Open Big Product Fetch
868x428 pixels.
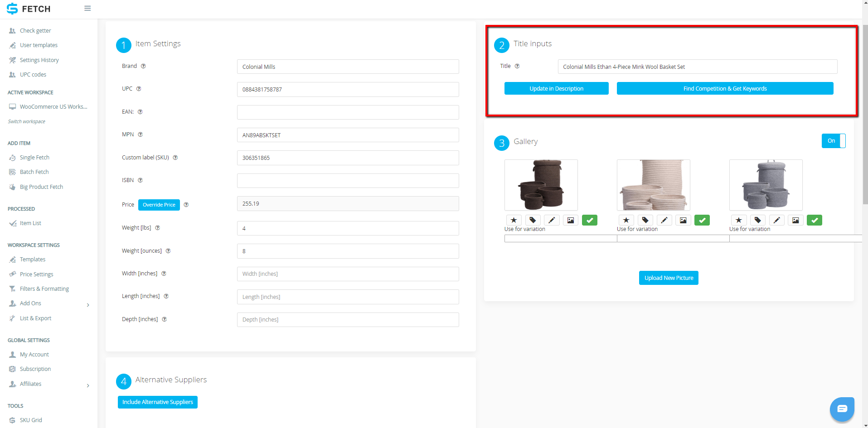coord(41,187)
